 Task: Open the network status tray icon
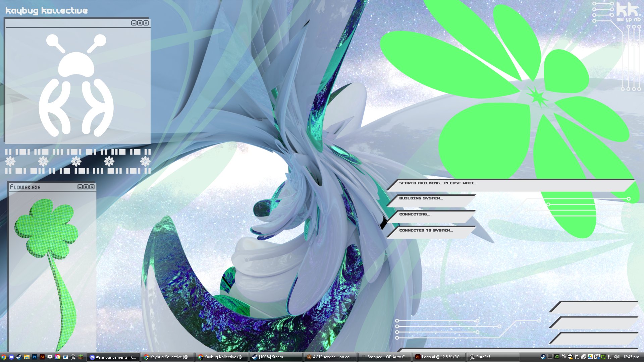click(610, 357)
